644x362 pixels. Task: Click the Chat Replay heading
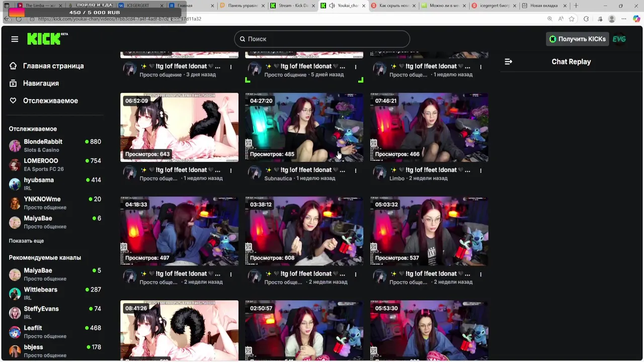coord(571,61)
